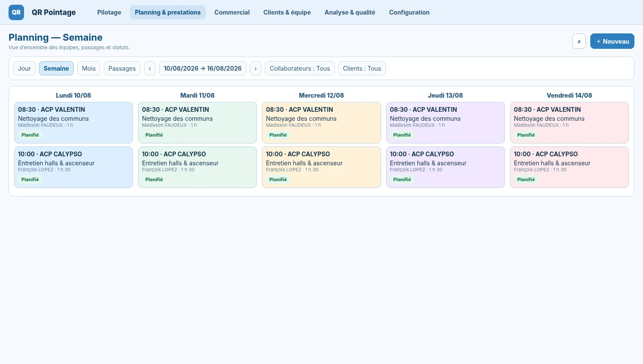Click Planifié badge on Jeudi 10:00 card
This screenshot has width=643, height=364.
[402, 179]
